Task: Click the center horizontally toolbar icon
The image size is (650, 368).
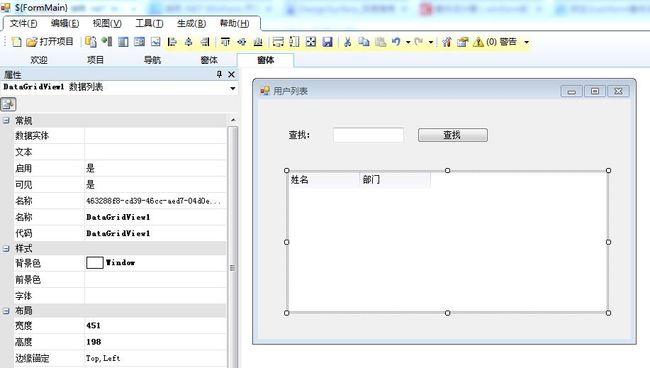Action: pos(189,42)
